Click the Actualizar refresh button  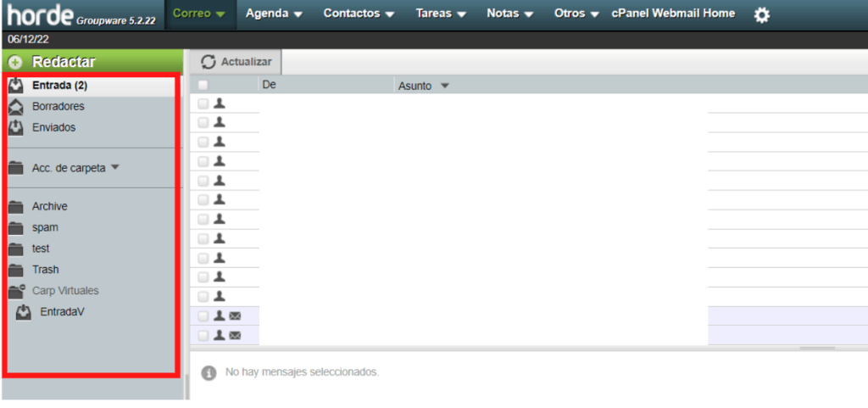tap(236, 62)
